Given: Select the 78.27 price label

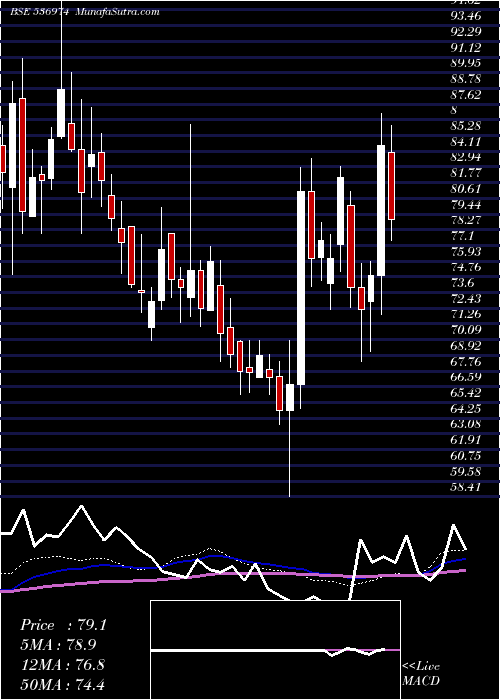Looking at the screenshot, I should click(466, 220).
